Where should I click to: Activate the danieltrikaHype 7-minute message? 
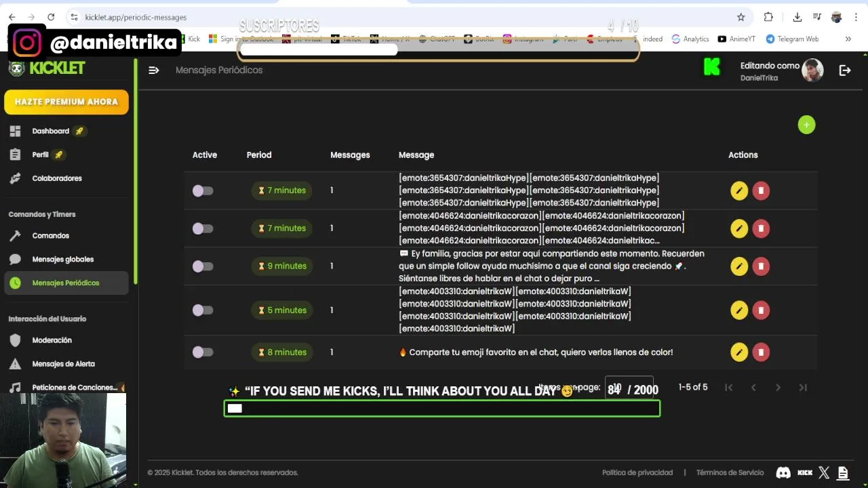point(203,191)
